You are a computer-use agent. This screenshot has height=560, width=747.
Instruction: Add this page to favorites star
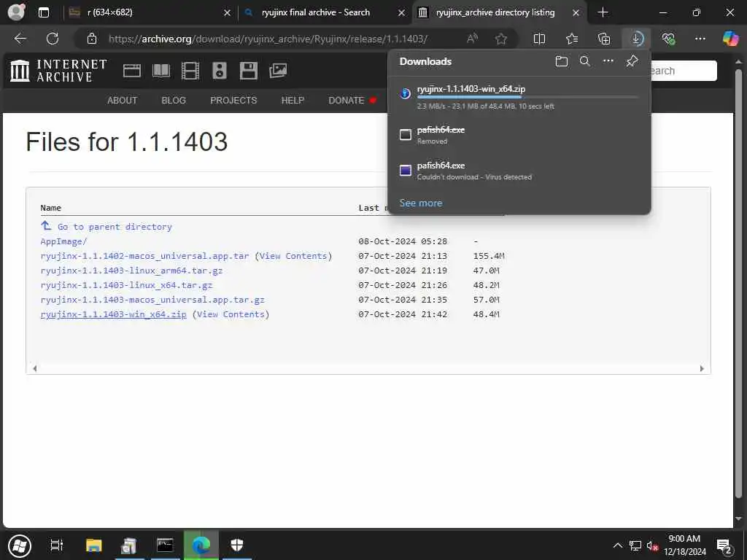tap(500, 39)
